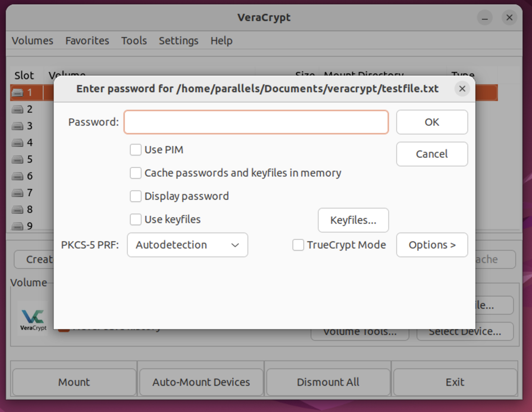Select the drive icon for slot 7

(18, 193)
